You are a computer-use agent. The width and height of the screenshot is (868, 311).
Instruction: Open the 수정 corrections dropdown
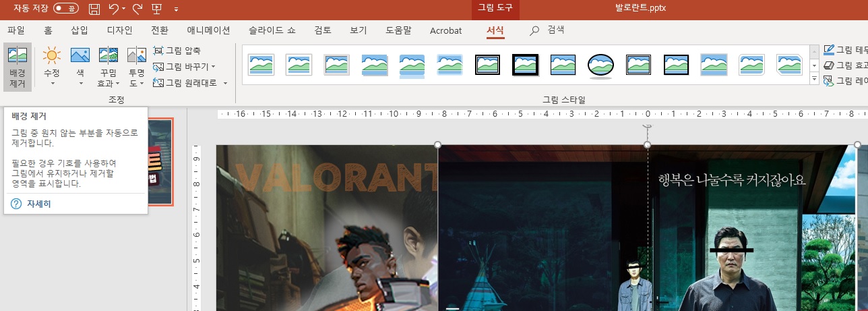coord(52,67)
